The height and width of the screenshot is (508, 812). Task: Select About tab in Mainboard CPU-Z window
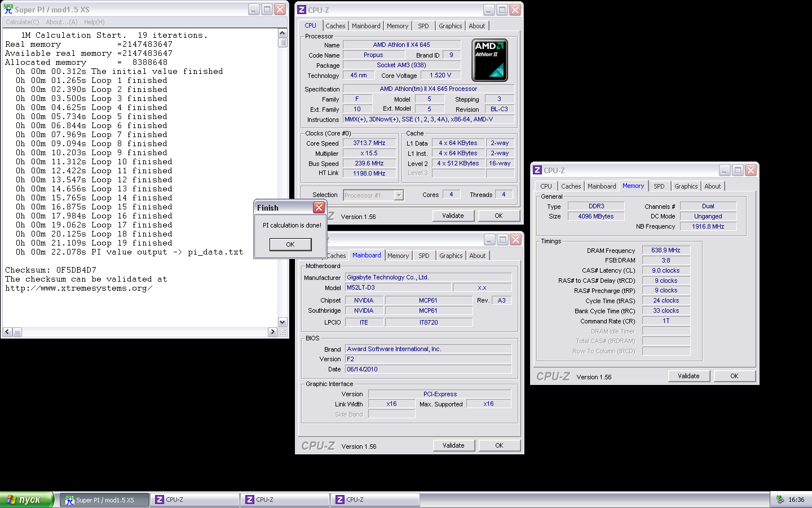(478, 256)
